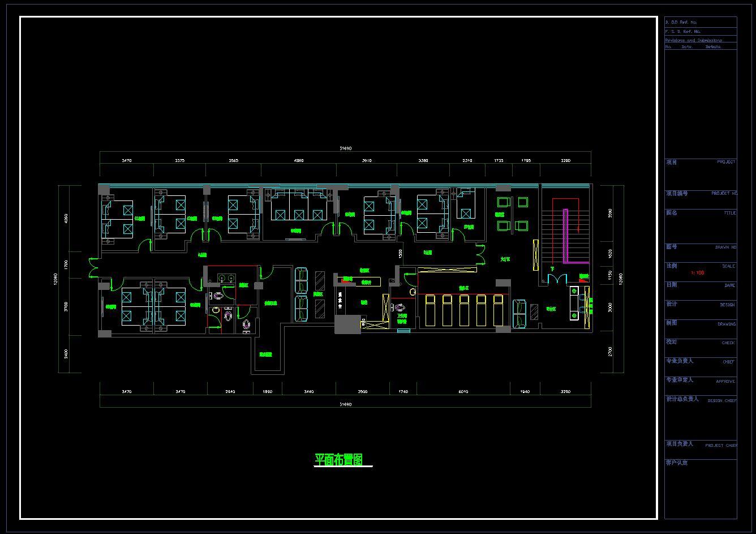Pick the 1890 dimension text

267,392
